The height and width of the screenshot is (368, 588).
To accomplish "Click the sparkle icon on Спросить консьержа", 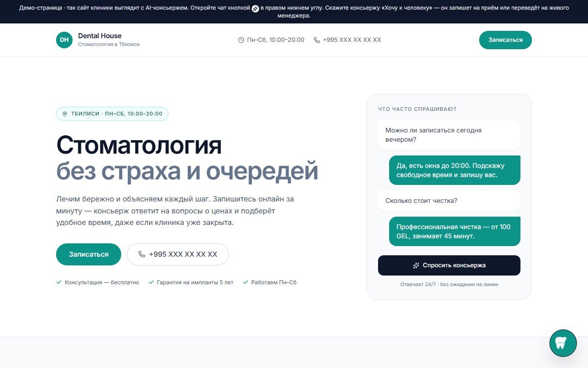I will (416, 265).
